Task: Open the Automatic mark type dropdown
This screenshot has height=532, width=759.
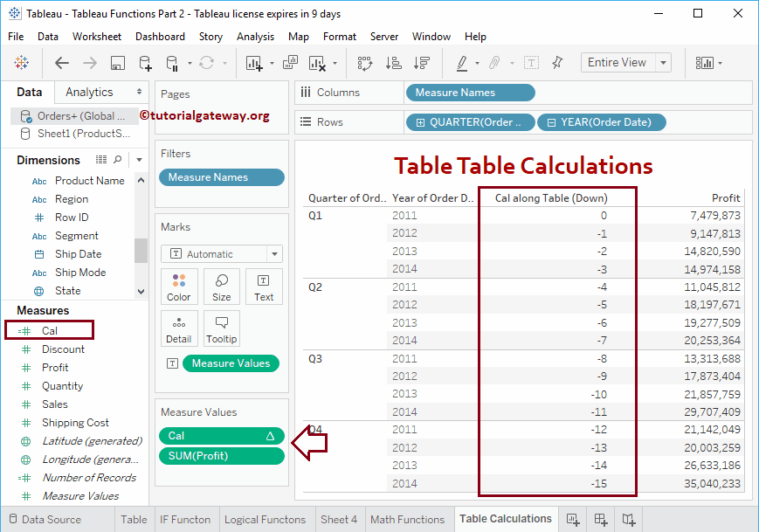Action: coord(274,253)
